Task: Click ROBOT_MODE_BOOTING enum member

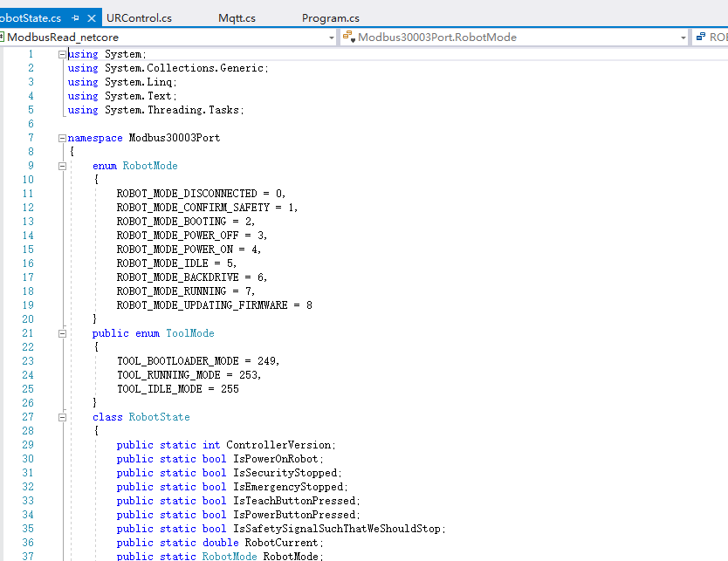Action: [x=171, y=222]
